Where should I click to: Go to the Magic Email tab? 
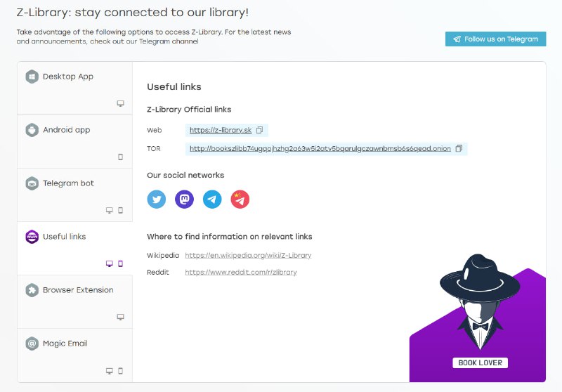pyautogui.click(x=65, y=344)
